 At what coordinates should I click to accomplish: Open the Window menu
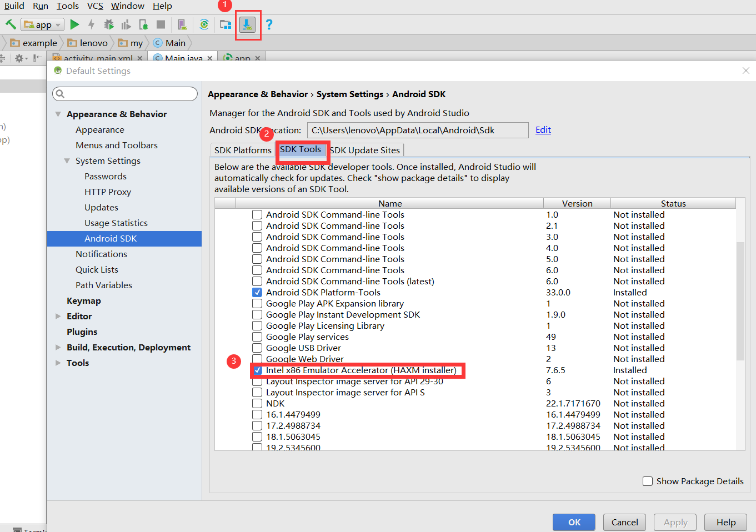coord(128,6)
